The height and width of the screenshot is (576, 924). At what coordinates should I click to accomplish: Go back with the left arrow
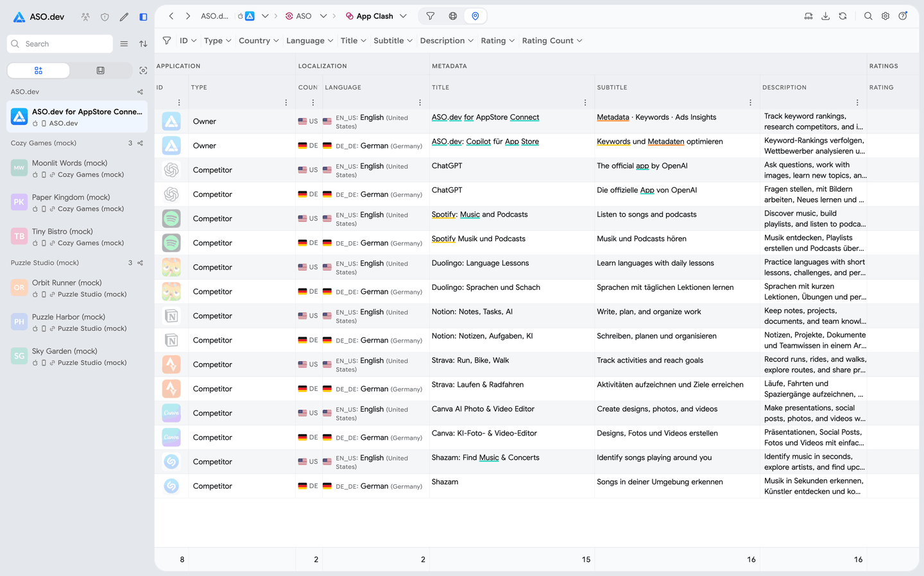pos(171,16)
